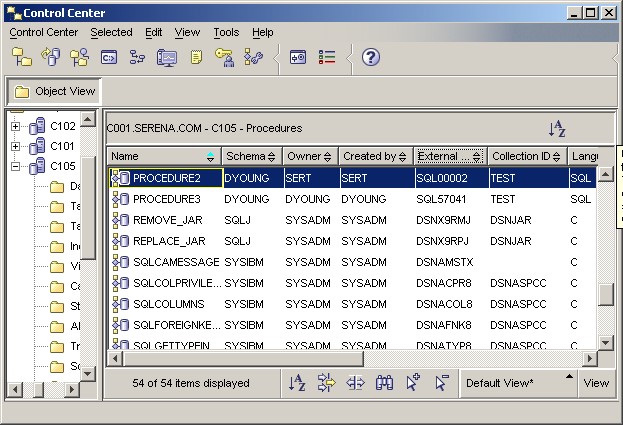Open the Command Editor toolbar icon
Screen dimensions: 623x425
coord(108,57)
